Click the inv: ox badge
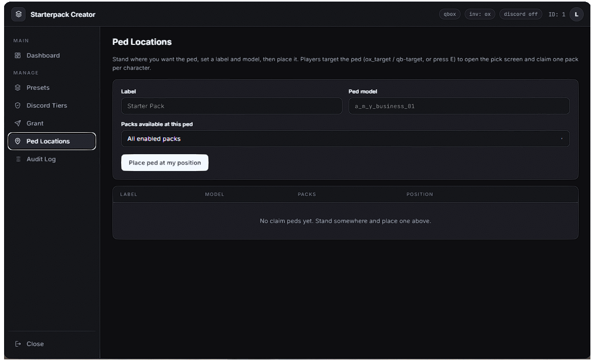The width and height of the screenshot is (595, 364). [479, 14]
